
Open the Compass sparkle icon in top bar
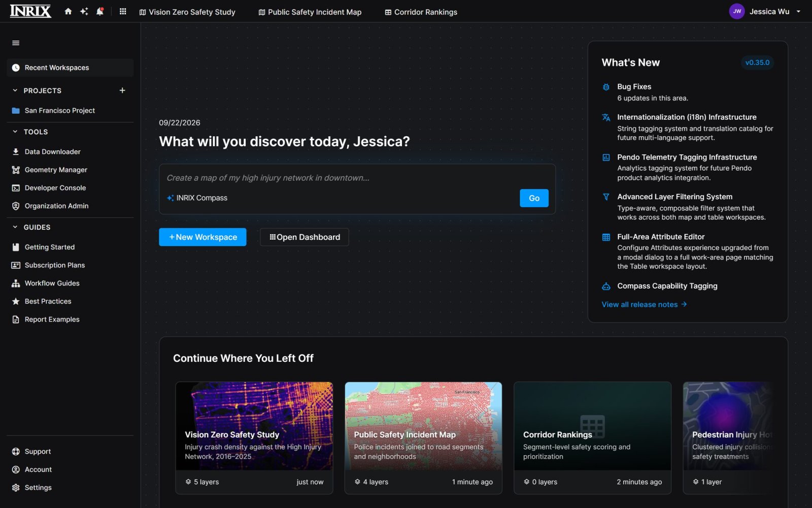tap(84, 11)
